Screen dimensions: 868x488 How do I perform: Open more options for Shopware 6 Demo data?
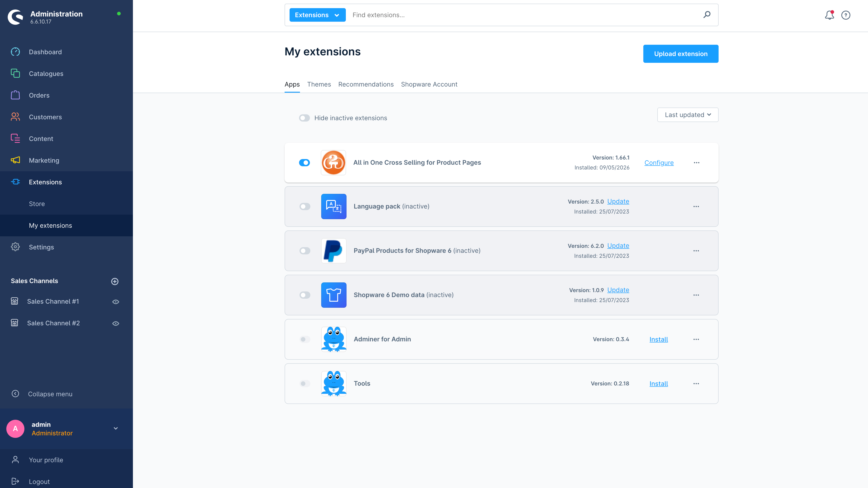[696, 295]
